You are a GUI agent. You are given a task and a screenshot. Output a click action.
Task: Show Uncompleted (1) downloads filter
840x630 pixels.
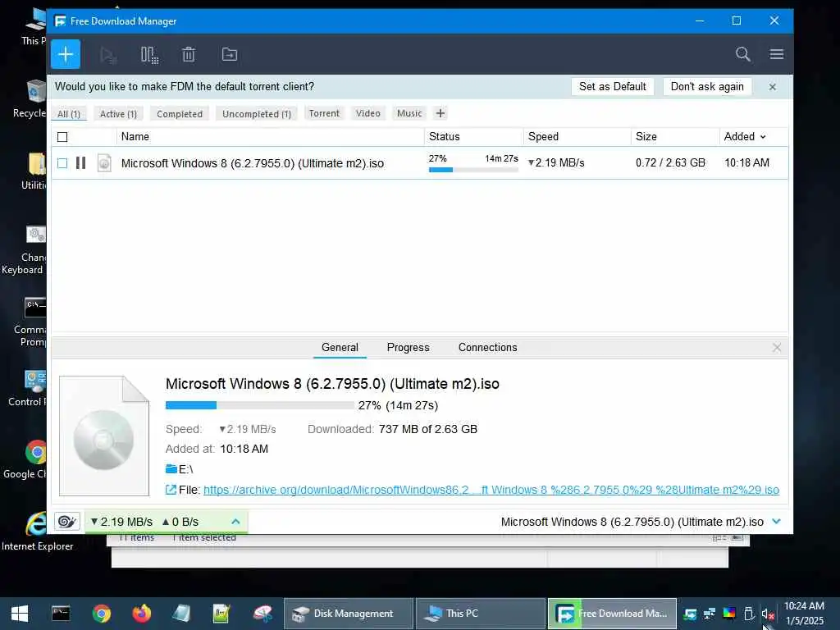pos(257,114)
